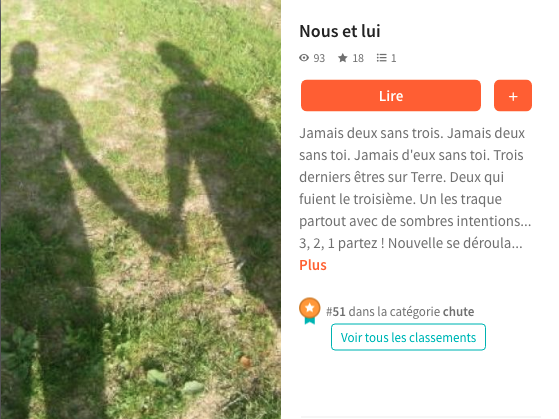Click the plus symbol inside orange button

click(x=513, y=96)
